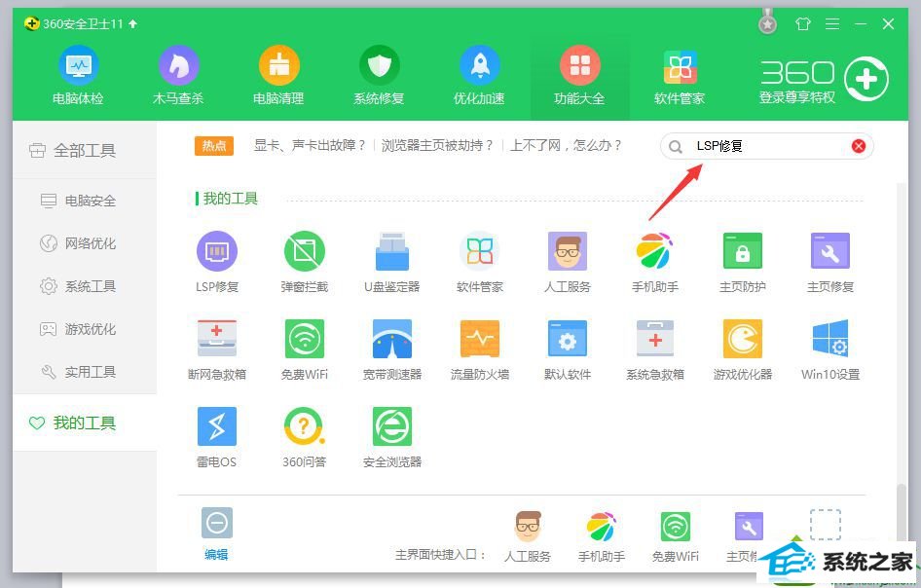Screen dimensions: 921x588
Task: Open the Win10设置 tool
Action: pos(829,339)
